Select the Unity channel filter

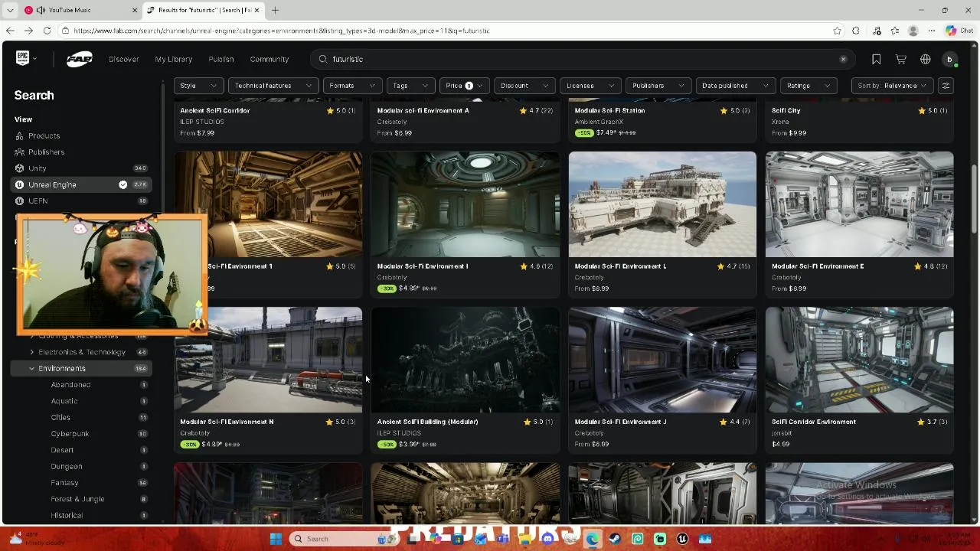[81, 168]
